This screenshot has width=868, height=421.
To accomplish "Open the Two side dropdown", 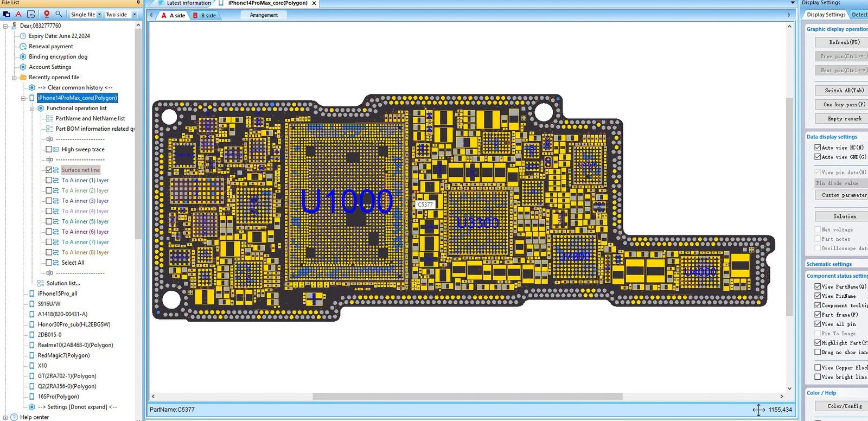I will pyautogui.click(x=121, y=15).
